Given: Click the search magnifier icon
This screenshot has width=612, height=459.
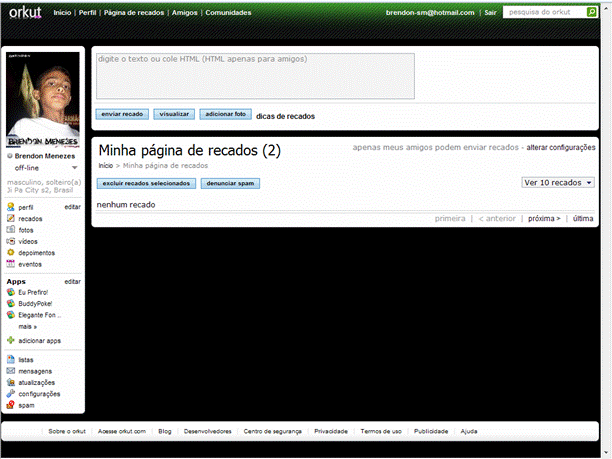Looking at the screenshot, I should coord(592,12).
